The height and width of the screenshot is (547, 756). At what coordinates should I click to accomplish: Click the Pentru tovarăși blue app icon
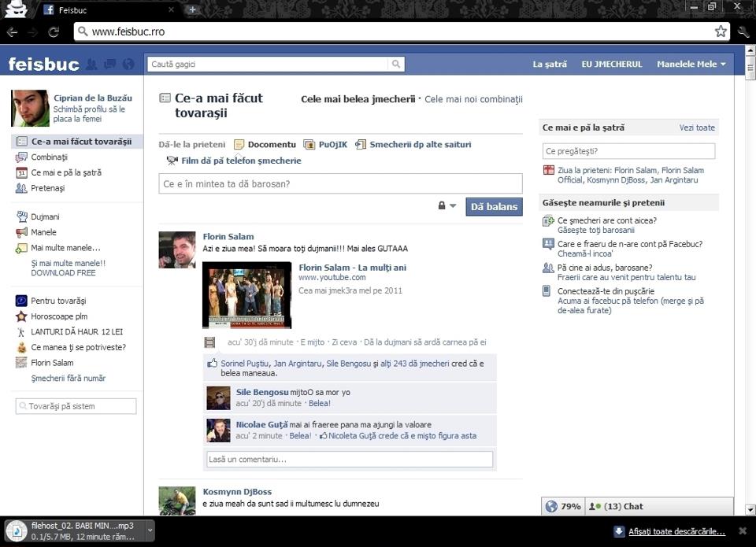pyautogui.click(x=21, y=301)
